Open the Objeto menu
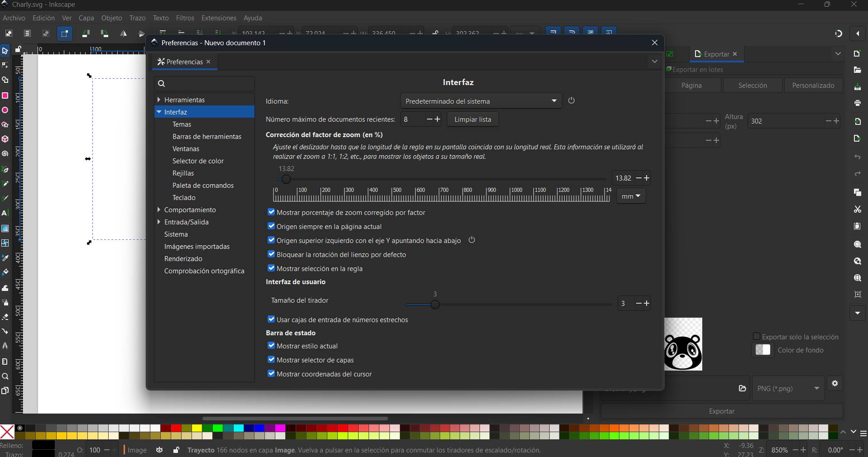 click(111, 18)
